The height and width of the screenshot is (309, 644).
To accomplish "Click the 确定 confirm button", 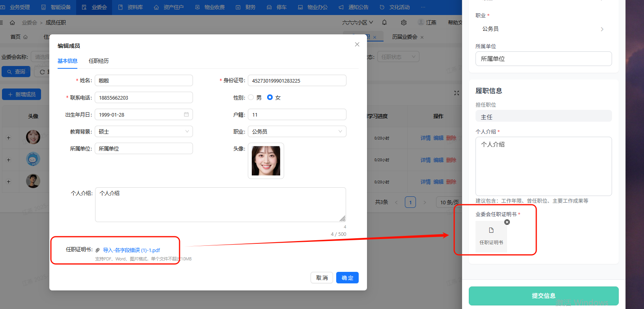I will click(347, 278).
